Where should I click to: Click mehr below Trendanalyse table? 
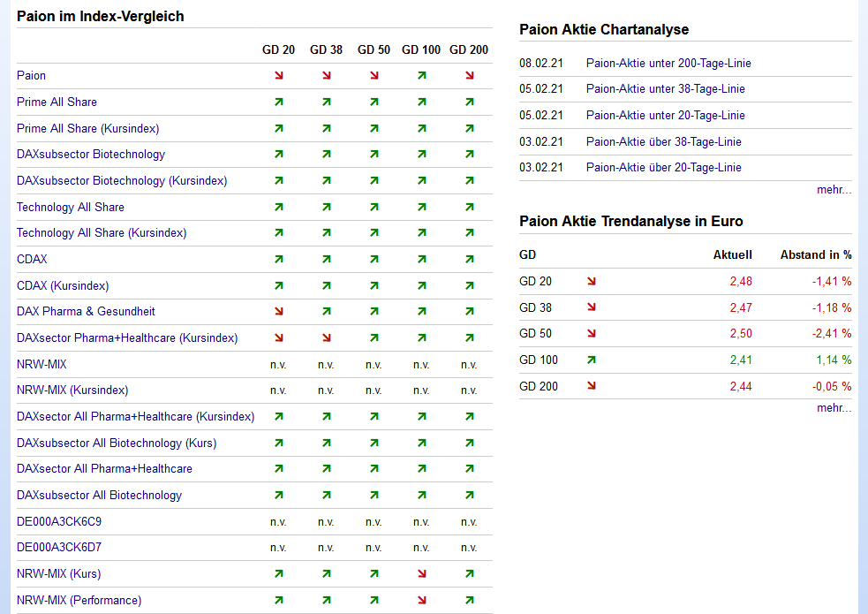coord(834,408)
